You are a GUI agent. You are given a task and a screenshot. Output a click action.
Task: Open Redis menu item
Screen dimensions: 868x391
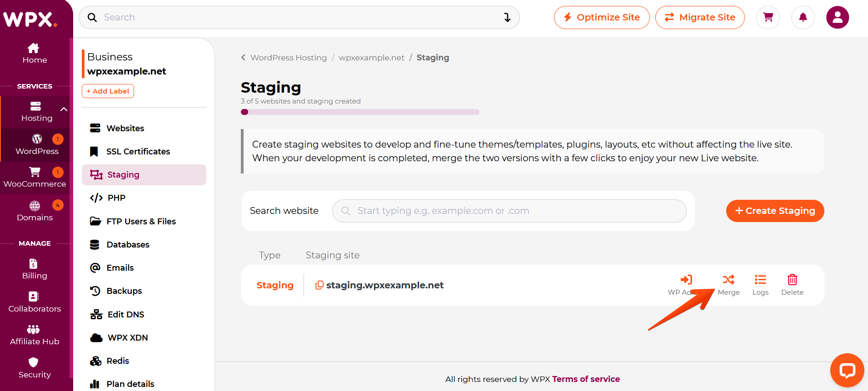pyautogui.click(x=144, y=361)
